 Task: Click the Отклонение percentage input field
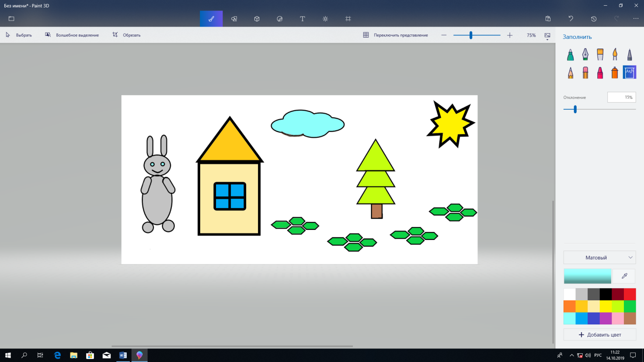point(621,97)
